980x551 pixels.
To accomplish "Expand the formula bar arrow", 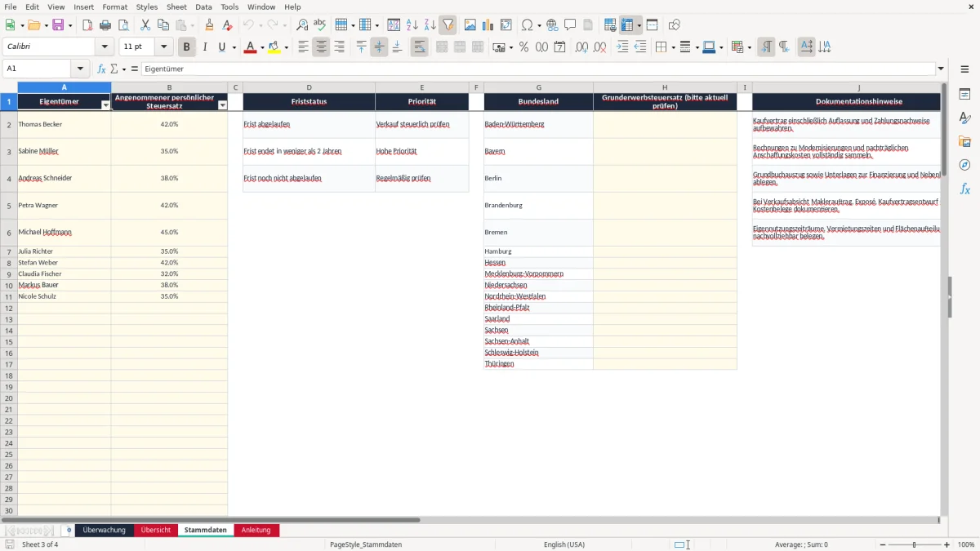I will point(941,69).
